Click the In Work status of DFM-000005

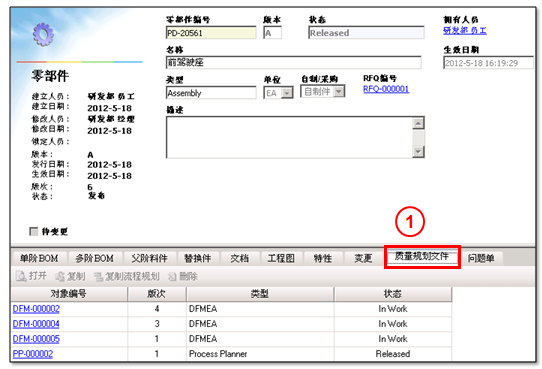pos(393,339)
